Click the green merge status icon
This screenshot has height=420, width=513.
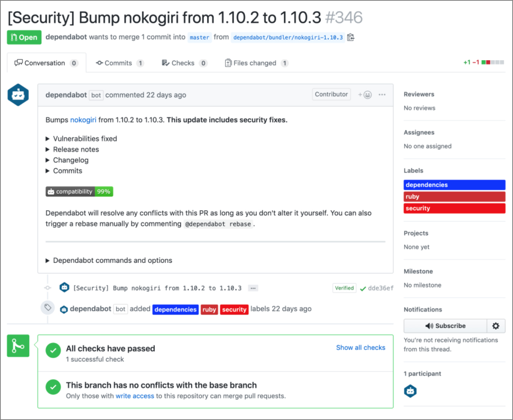[x=18, y=345]
